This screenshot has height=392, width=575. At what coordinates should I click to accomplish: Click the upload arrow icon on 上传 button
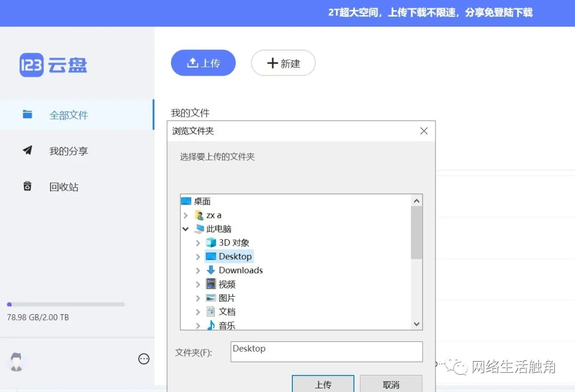192,62
